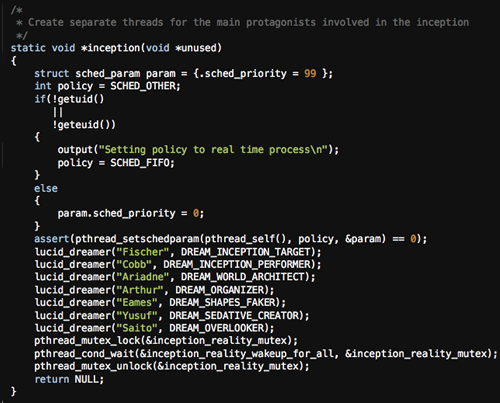Click the string "Fischer"
This screenshot has width=500, height=403.
pos(143,252)
